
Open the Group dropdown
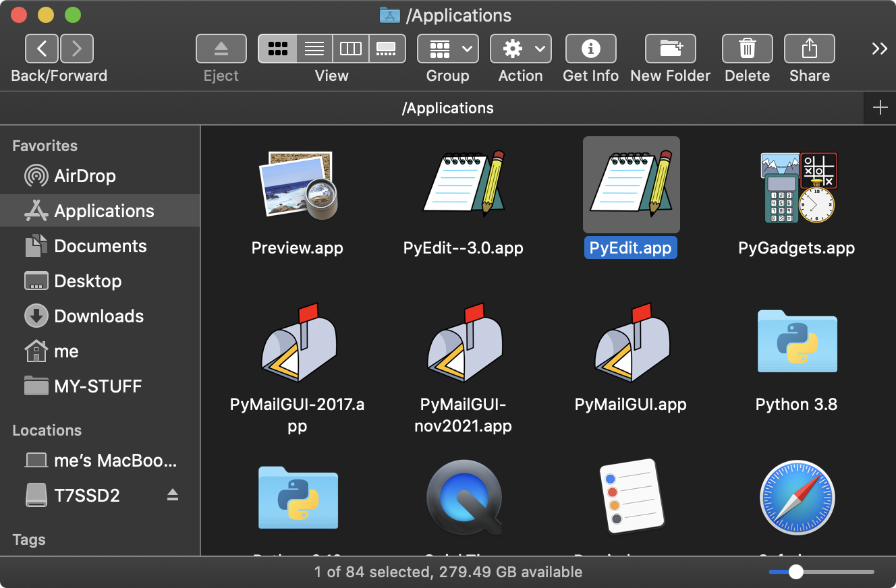coord(448,49)
